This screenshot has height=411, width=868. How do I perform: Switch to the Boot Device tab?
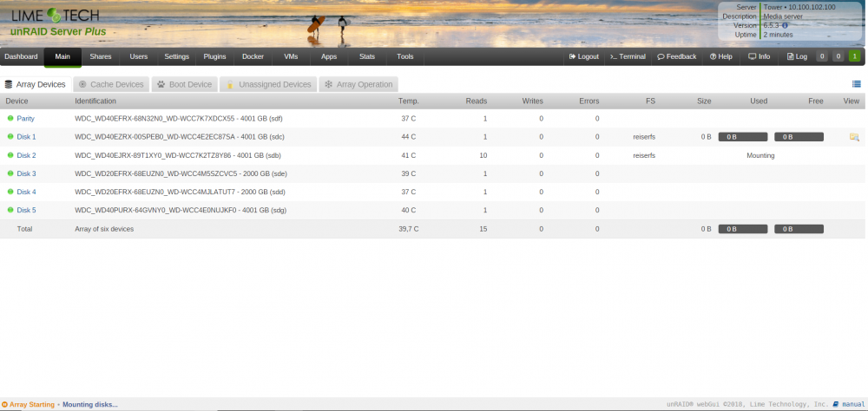[x=185, y=85]
